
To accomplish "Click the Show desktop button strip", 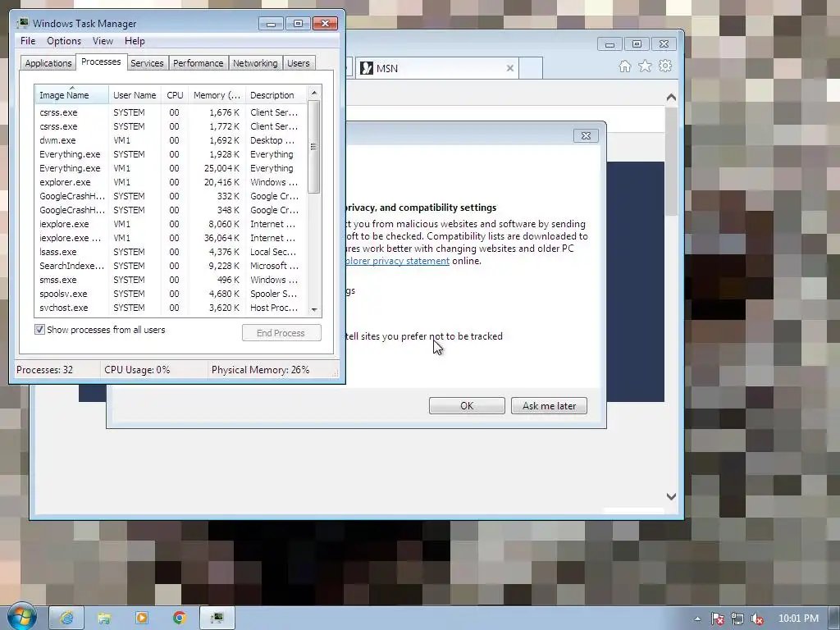I will 834,619.
